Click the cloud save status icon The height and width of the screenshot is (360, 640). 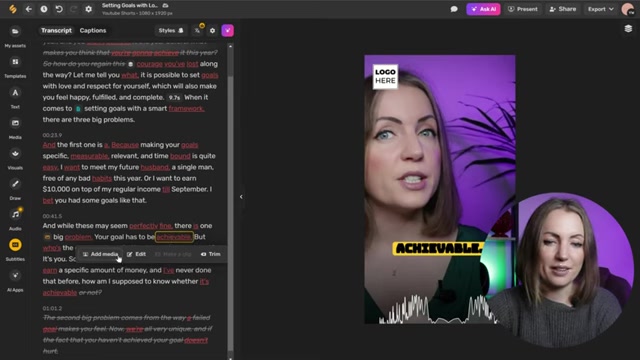(x=165, y=5)
